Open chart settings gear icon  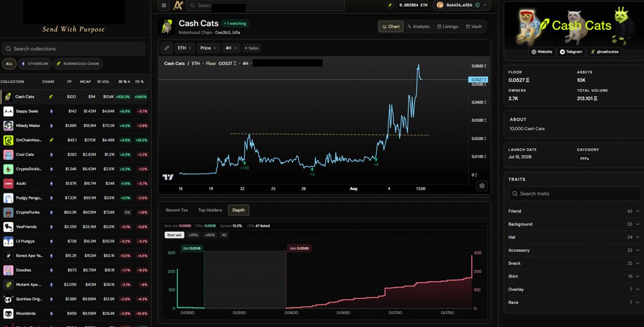coord(482,185)
